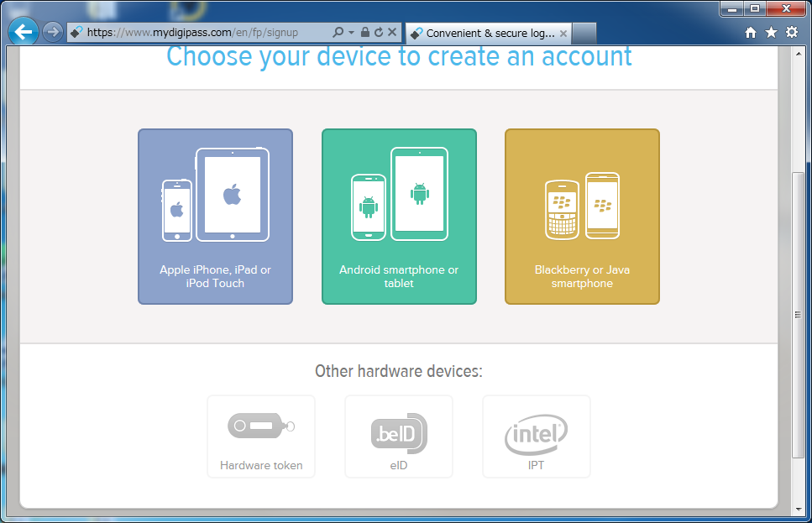Click the Android tablet illustration

[420, 194]
